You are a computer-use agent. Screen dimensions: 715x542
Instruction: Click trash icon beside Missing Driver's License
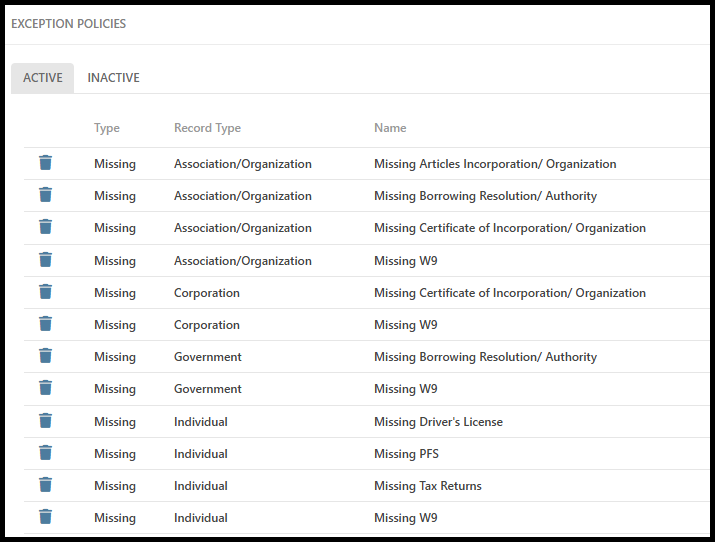[45, 421]
